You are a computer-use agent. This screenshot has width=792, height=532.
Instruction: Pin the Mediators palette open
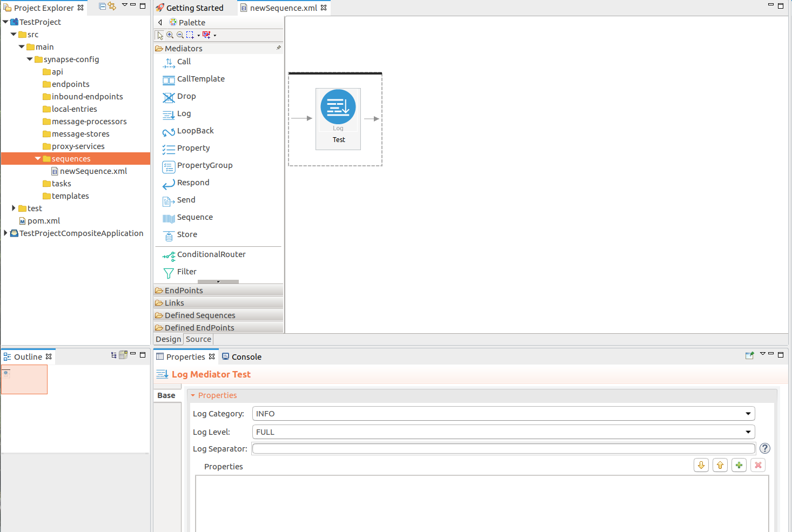pyautogui.click(x=278, y=48)
